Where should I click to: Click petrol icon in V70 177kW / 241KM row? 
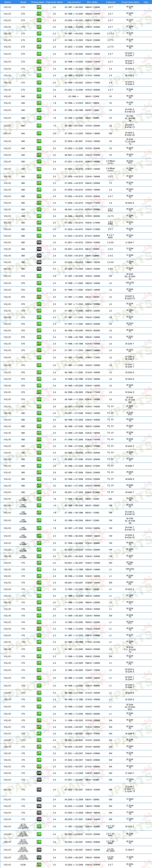tap(39, 642)
